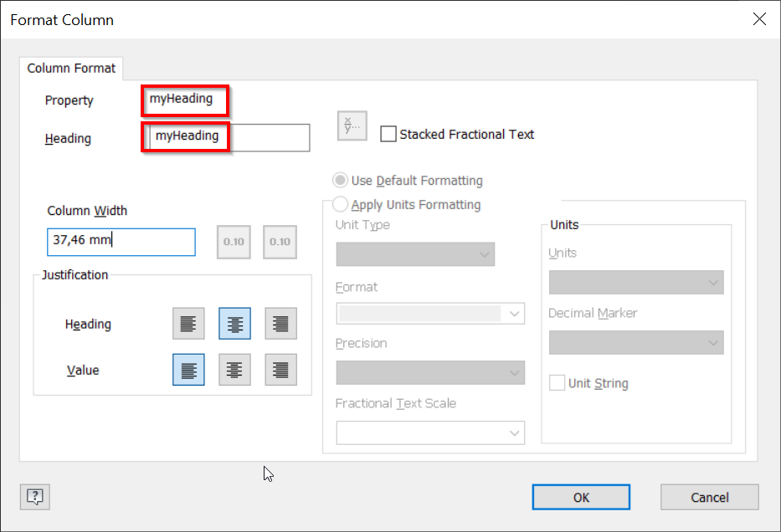
Task: Open the Fractional Text Scale dropdown
Action: pos(430,432)
